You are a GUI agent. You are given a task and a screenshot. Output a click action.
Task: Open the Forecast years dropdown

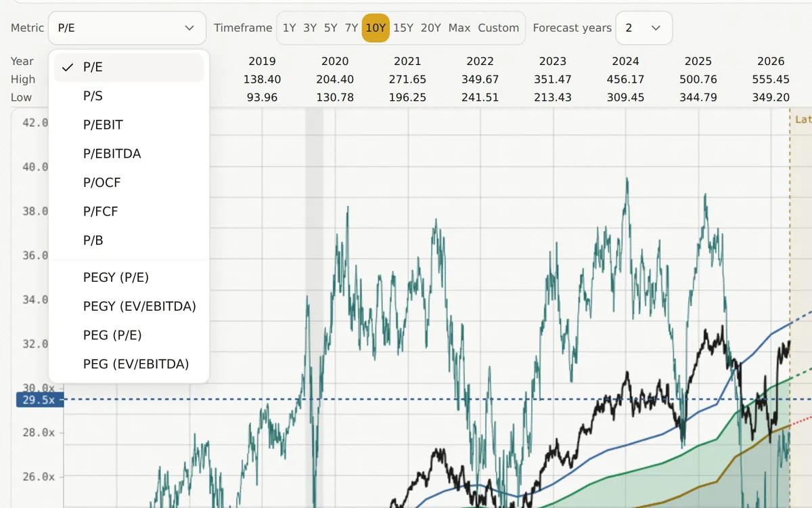(x=644, y=28)
